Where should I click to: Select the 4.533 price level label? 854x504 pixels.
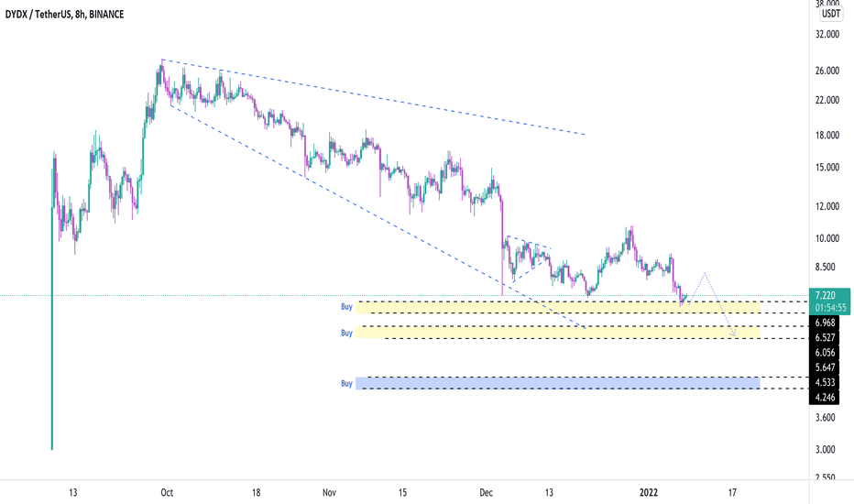(x=825, y=382)
